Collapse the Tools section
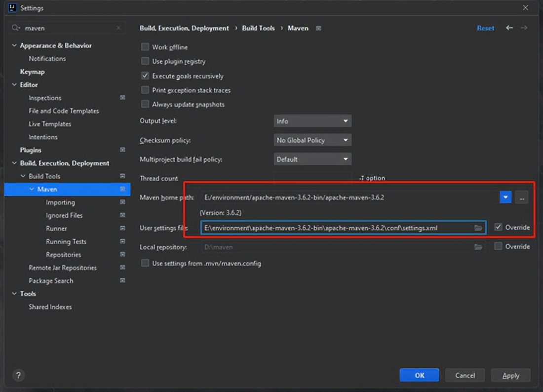 tap(14, 294)
